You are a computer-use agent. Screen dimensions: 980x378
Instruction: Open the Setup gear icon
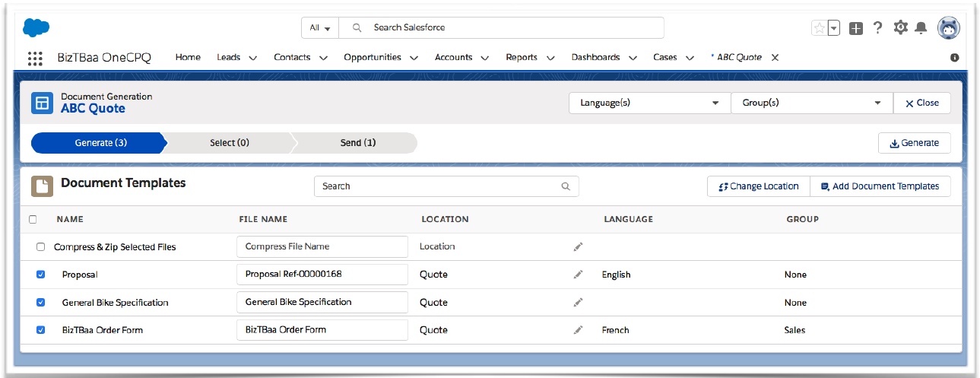click(900, 28)
